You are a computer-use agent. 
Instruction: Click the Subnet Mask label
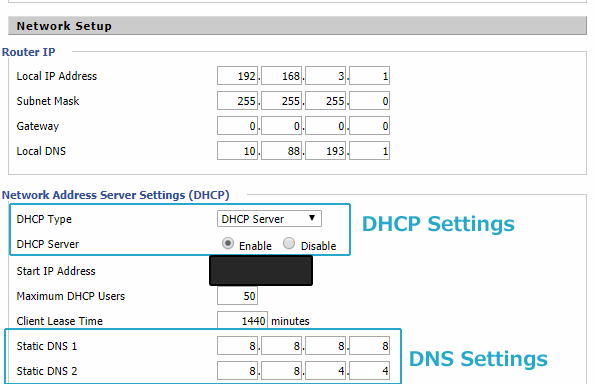point(48,101)
